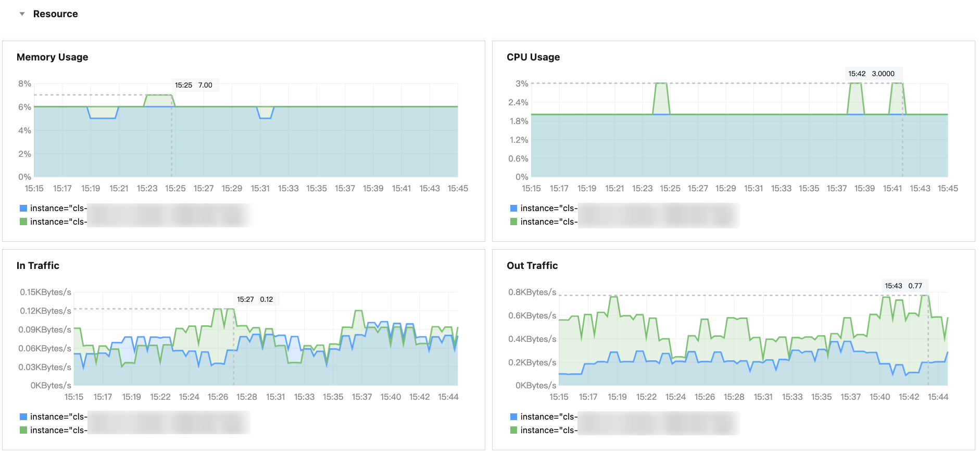
Task: Toggle the green series swatch in CPU Usage legend
Action: click(514, 222)
